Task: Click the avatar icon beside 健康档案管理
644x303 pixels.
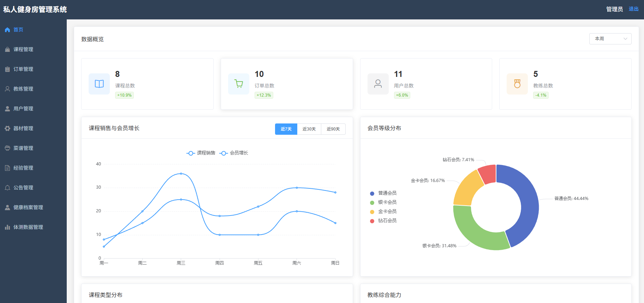Action: [x=7, y=208]
